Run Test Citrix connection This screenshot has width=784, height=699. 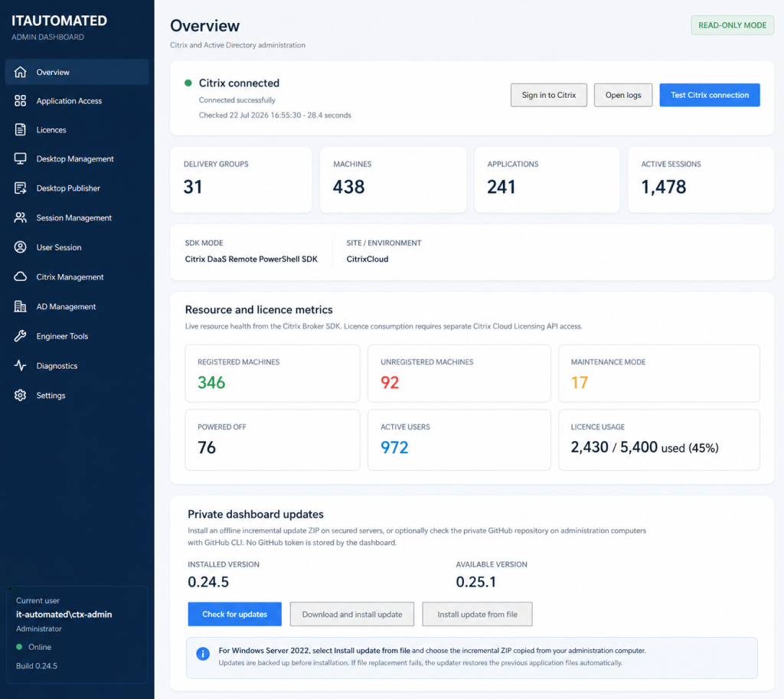click(710, 95)
